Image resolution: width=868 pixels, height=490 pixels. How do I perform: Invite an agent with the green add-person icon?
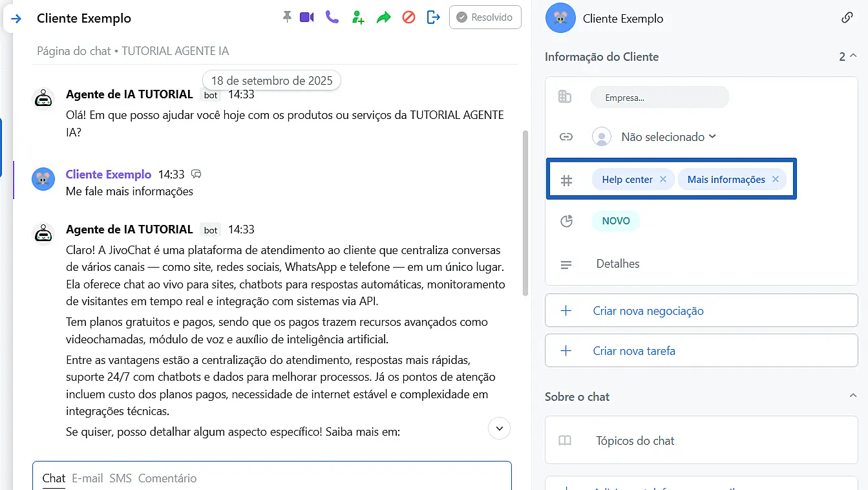point(357,17)
